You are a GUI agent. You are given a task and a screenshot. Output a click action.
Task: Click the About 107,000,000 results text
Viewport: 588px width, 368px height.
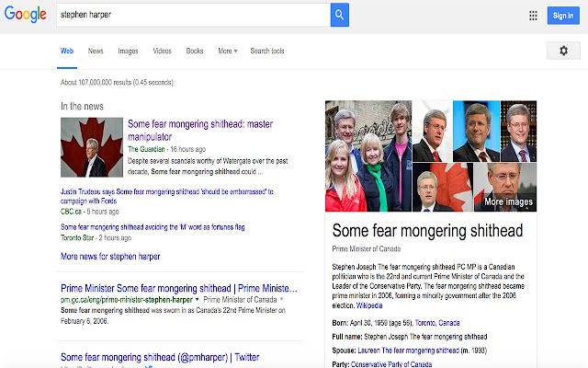click(x=117, y=82)
